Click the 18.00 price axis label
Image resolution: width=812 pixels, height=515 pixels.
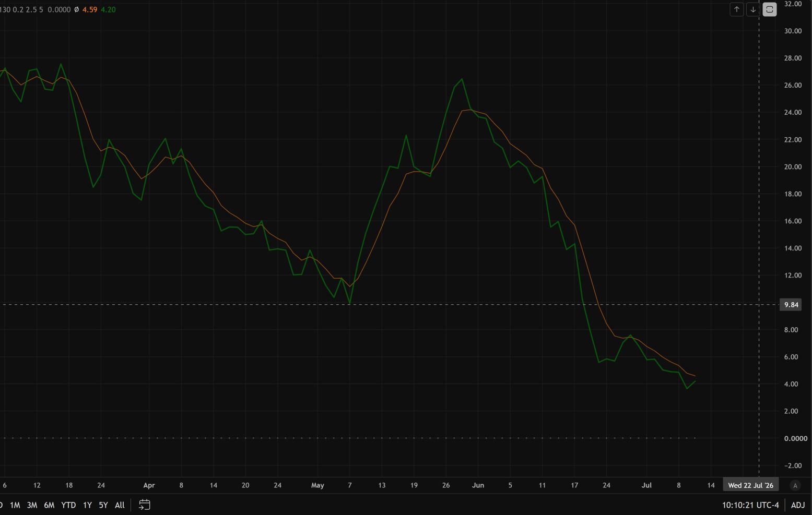793,194
